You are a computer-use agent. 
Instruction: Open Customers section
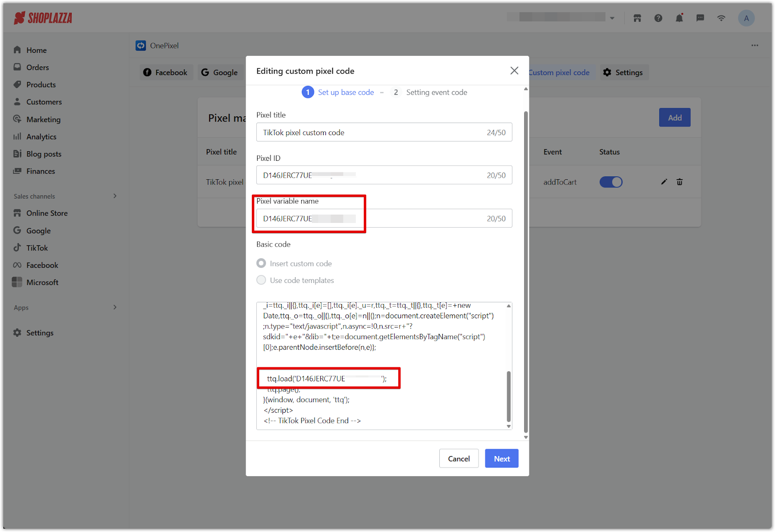(x=44, y=102)
